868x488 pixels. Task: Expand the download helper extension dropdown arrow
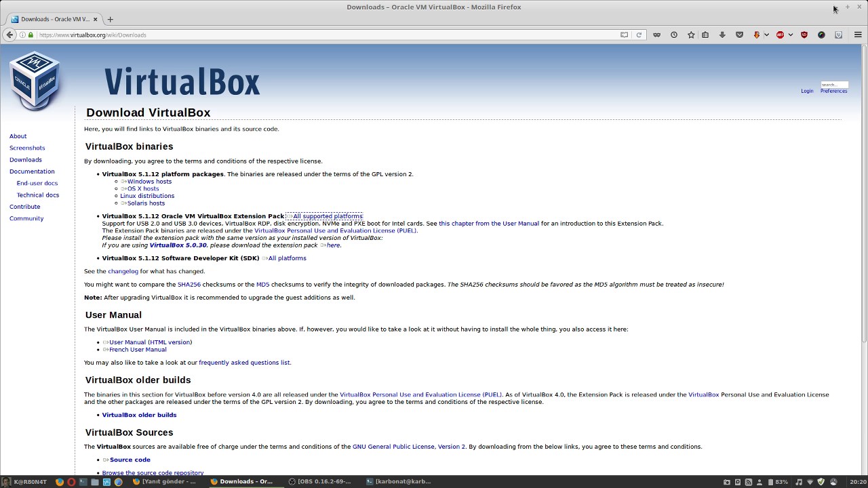coord(766,35)
